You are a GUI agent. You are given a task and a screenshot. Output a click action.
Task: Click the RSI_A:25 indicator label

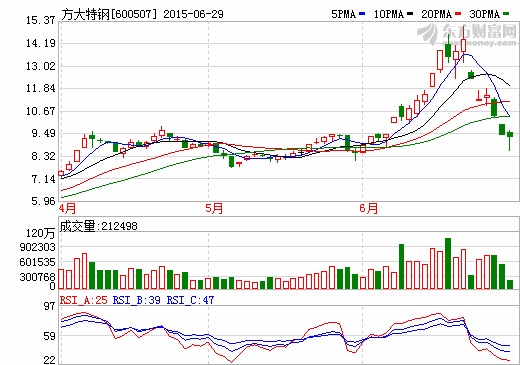pyautogui.click(x=84, y=300)
